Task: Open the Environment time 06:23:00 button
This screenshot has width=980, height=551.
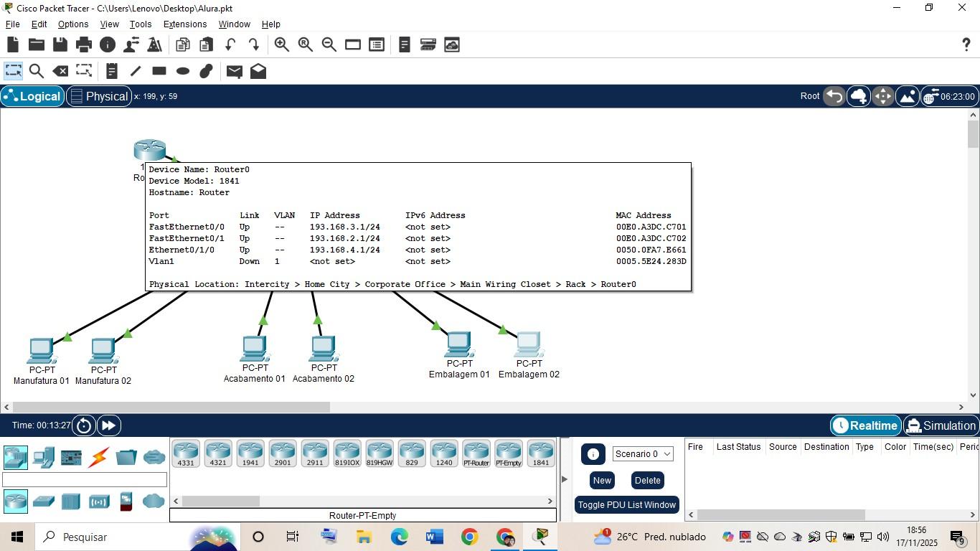Action: coord(949,96)
